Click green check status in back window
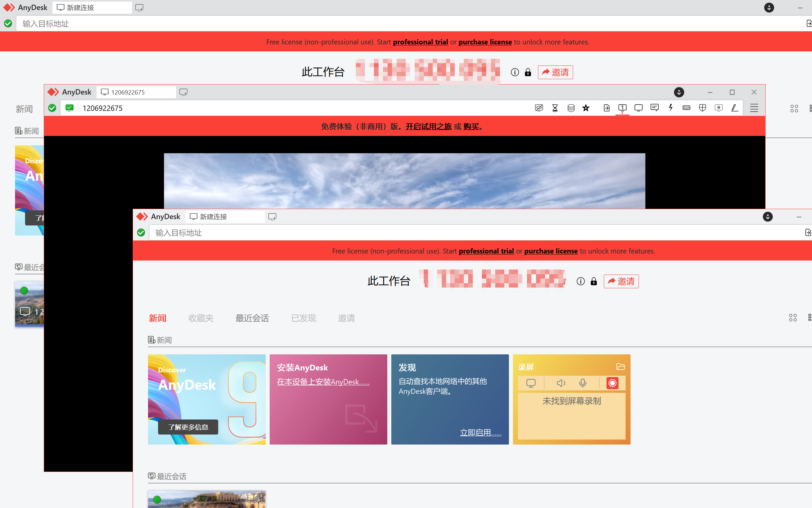 (x=8, y=23)
